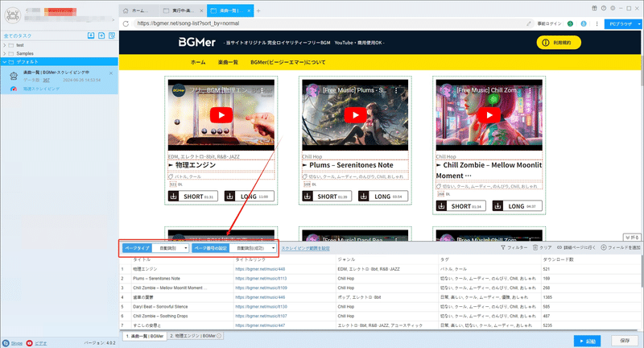Collapse the デフォルト folder

pyautogui.click(x=5, y=62)
